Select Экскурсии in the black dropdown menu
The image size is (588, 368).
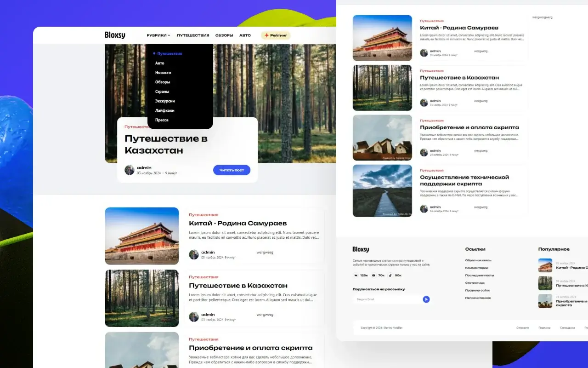[x=165, y=101]
